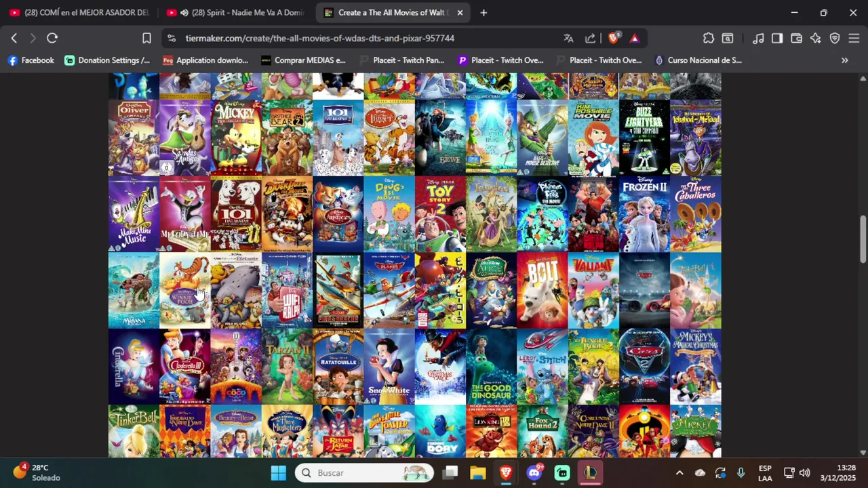868x488 pixels.
Task: Select the Make Mine Music poster
Action: coord(134,214)
